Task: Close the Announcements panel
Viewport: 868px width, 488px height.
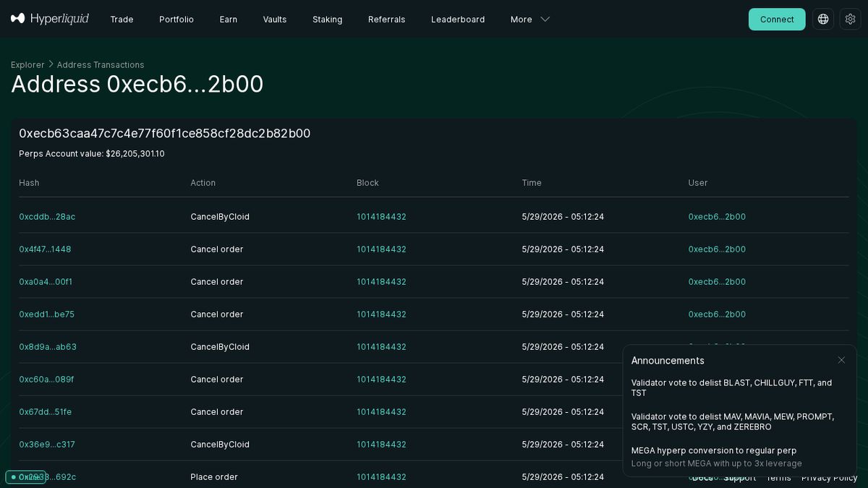Action: point(841,360)
